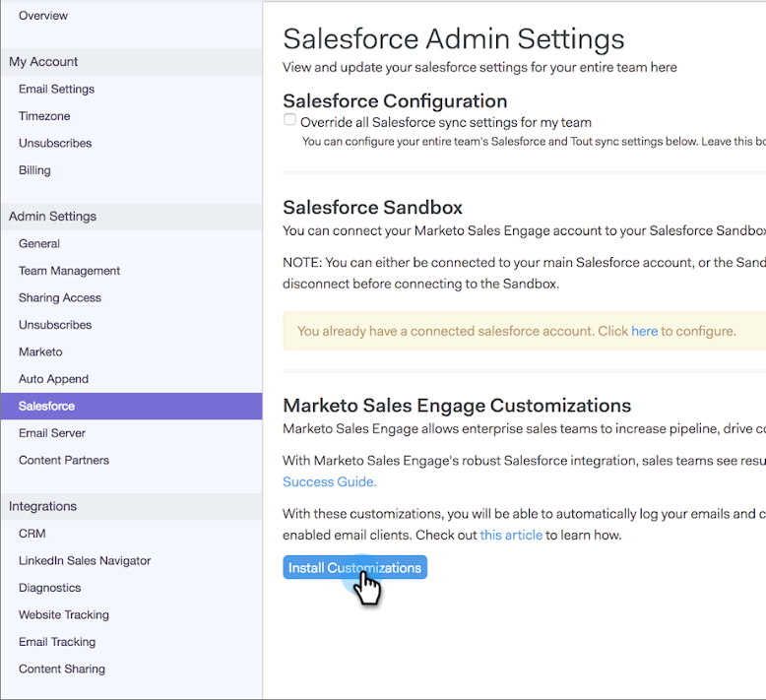Go to Email Settings under My Account
The height and width of the screenshot is (700, 766).
(x=56, y=89)
